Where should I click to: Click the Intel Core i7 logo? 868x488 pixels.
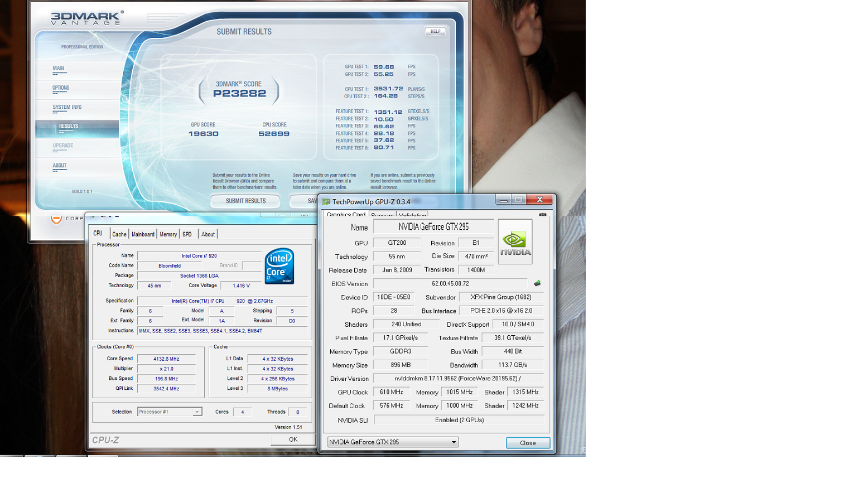pos(279,266)
